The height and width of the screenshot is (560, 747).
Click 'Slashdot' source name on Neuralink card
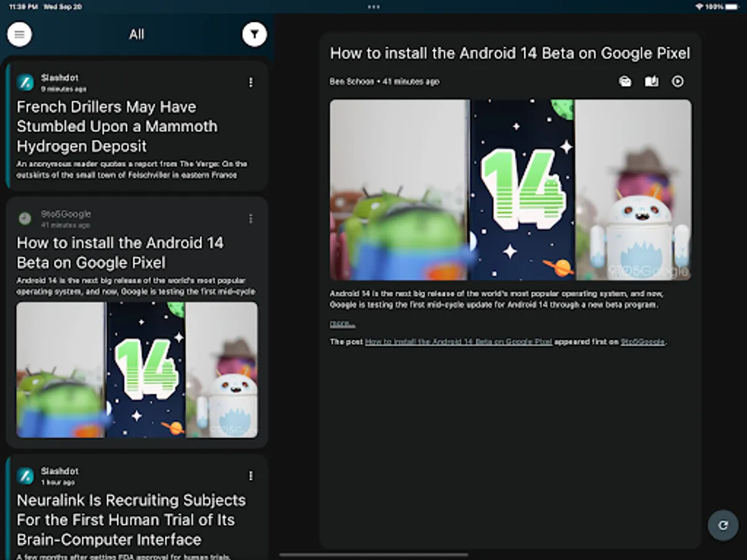[x=60, y=471]
